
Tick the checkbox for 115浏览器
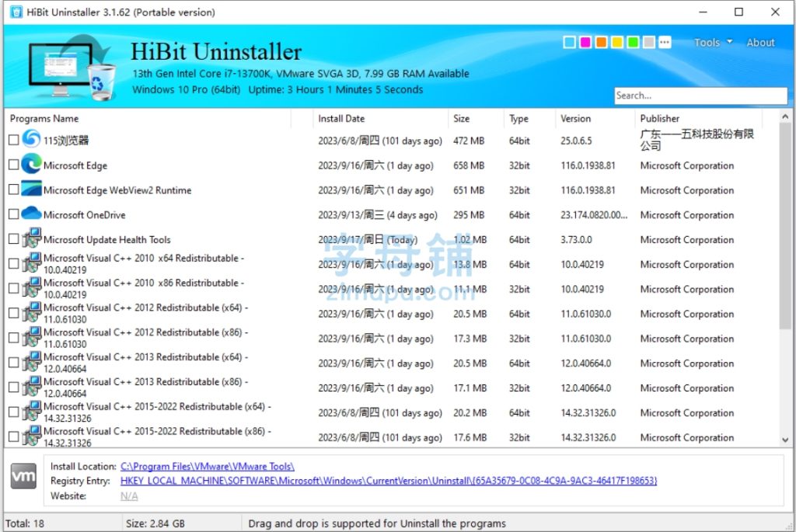14,140
